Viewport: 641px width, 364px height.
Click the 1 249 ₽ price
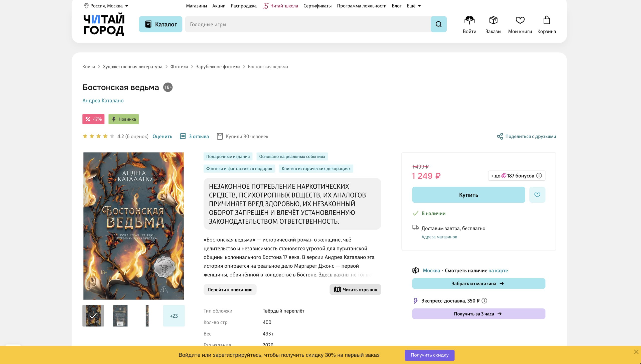point(426,176)
